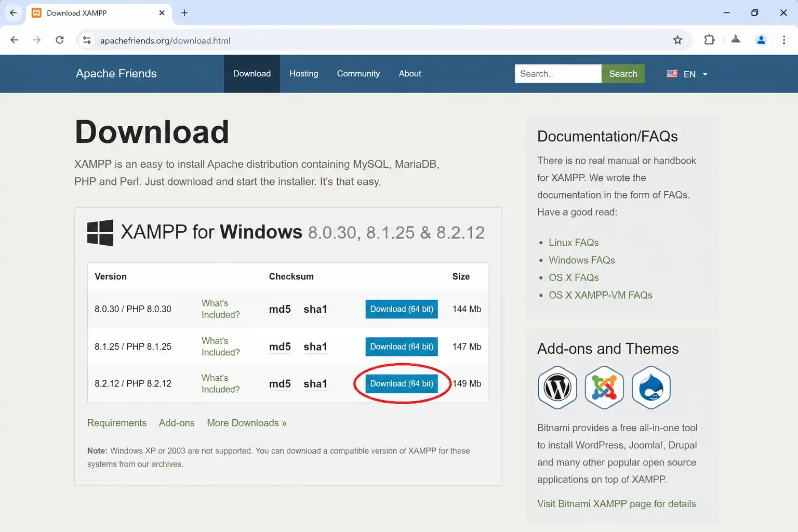The height and width of the screenshot is (532, 798).
Task: Click sha1 checksum for 8.2.12
Action: (315, 384)
